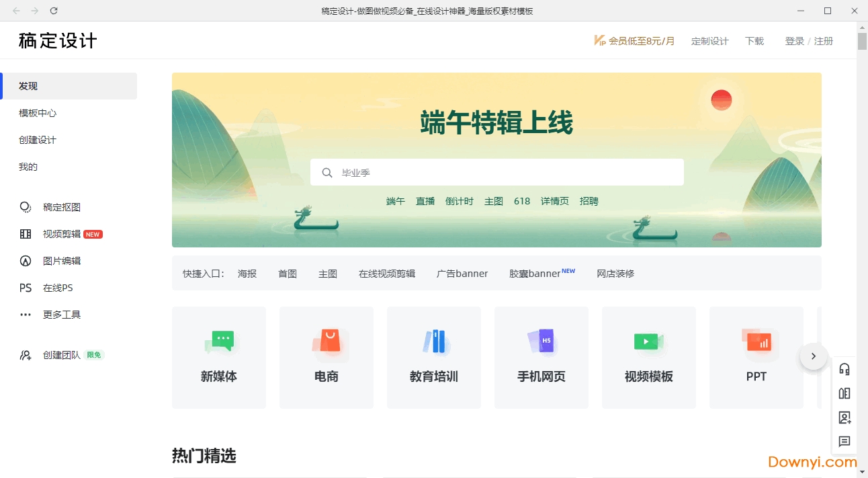The width and height of the screenshot is (868, 478).
Task: Click the 定制设计 header link
Action: [709, 41]
